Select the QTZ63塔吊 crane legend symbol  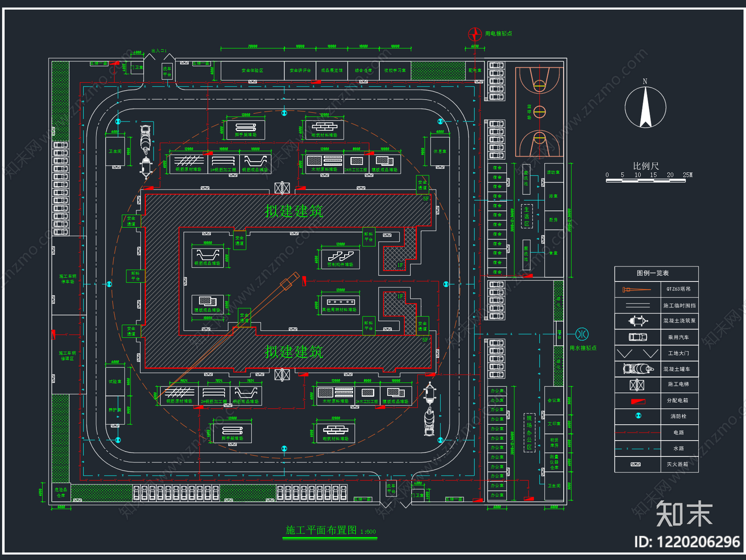(x=636, y=290)
